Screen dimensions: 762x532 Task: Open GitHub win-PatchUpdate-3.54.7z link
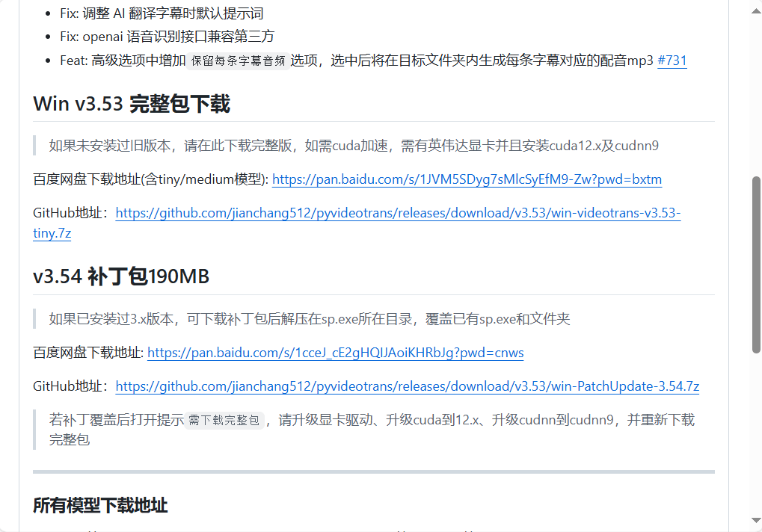(408, 386)
